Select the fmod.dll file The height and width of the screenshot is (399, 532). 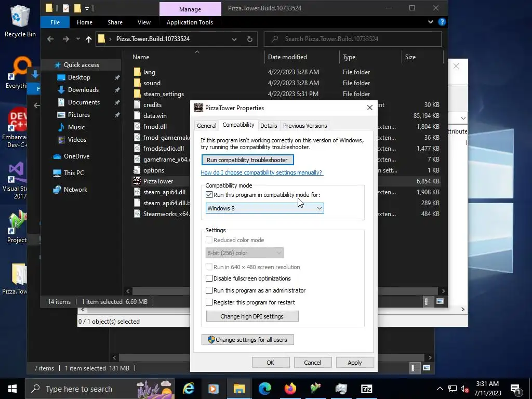pyautogui.click(x=155, y=127)
